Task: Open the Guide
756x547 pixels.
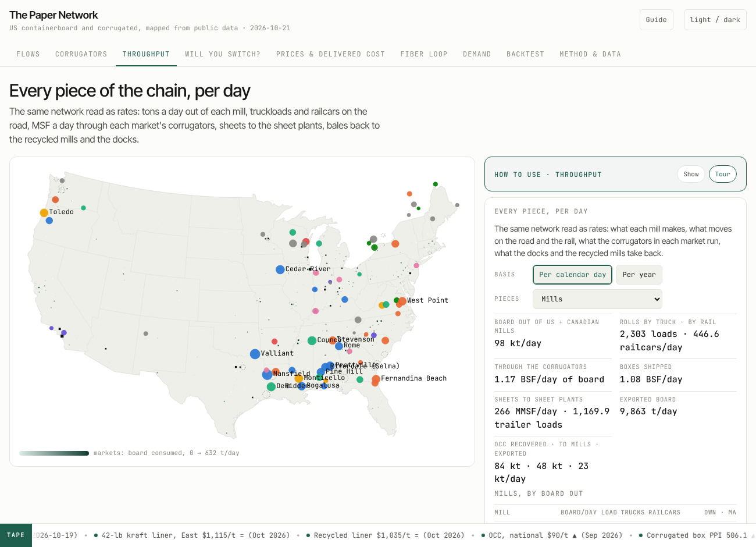Action: coord(657,20)
